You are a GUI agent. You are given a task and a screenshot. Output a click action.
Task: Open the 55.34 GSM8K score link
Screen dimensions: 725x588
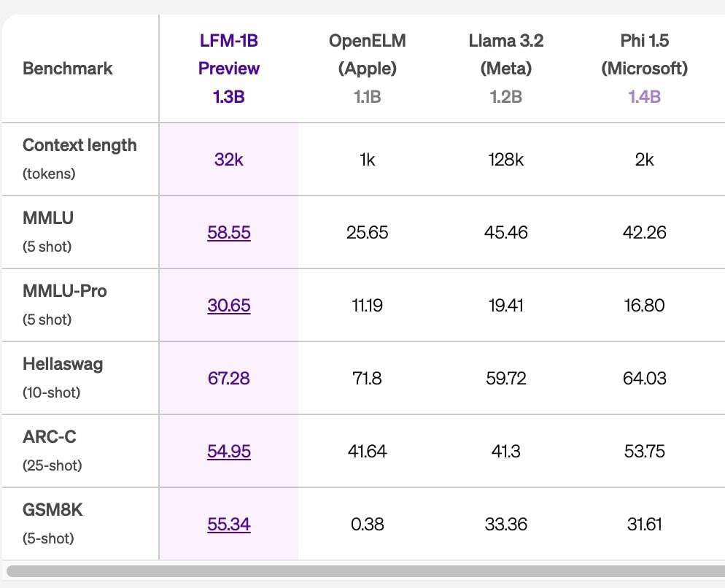coord(228,524)
